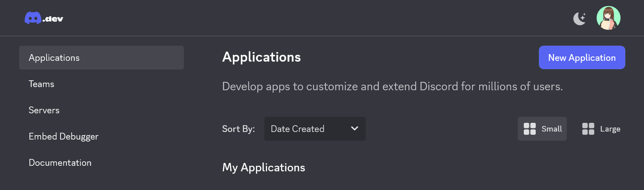This screenshot has width=644, height=190.
Task: Click the Applications page heading
Action: (x=262, y=57)
